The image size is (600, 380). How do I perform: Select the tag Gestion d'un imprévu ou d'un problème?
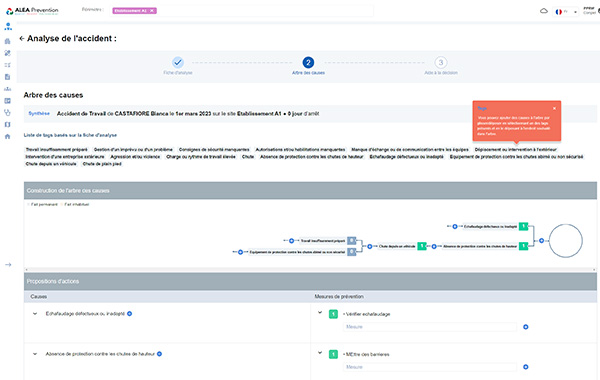[x=134, y=150]
